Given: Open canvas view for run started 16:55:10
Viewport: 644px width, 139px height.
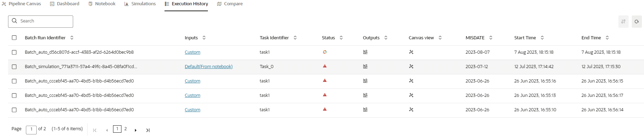Looking at the screenshot, I should 411,110.
